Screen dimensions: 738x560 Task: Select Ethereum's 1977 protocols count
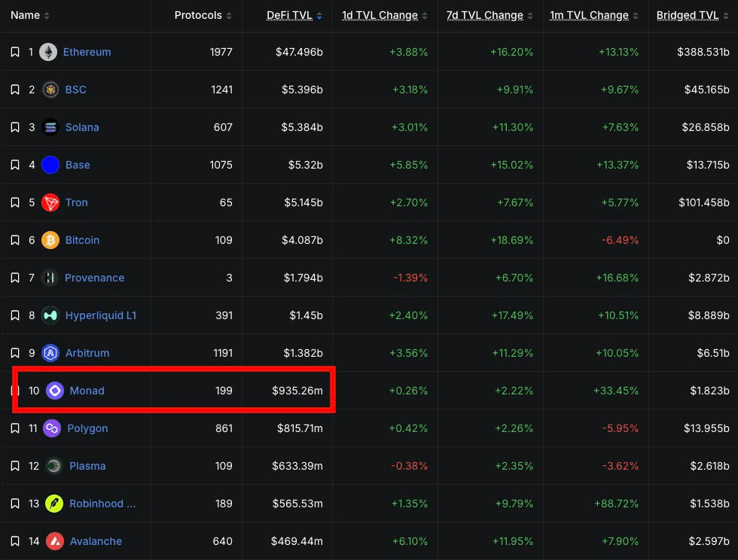click(221, 52)
